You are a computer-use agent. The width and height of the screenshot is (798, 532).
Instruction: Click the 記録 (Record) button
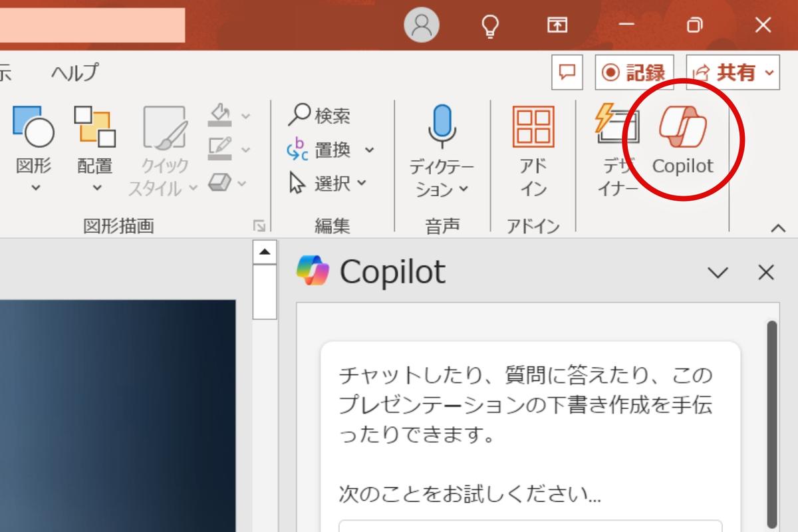pos(633,72)
